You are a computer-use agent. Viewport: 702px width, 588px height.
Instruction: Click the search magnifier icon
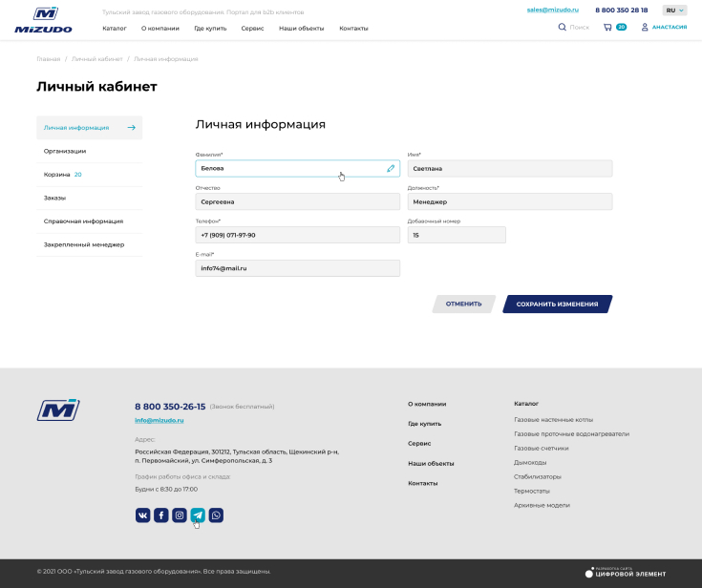click(562, 28)
